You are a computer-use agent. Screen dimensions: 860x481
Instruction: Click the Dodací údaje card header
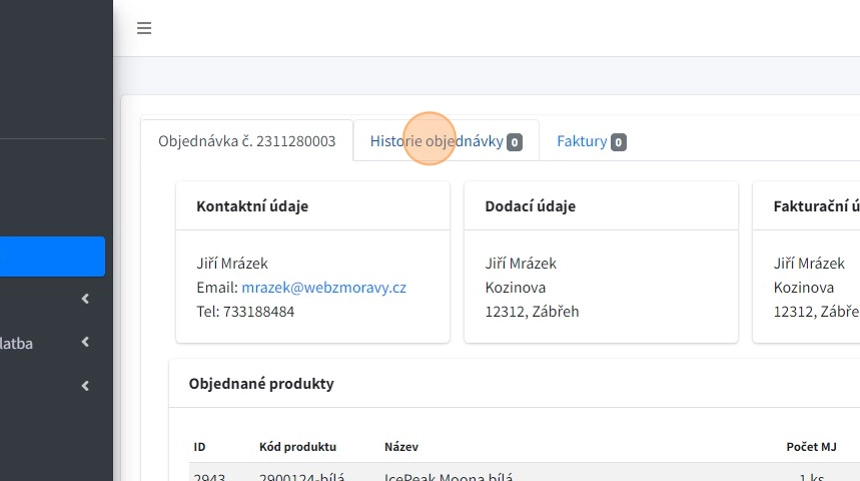530,206
